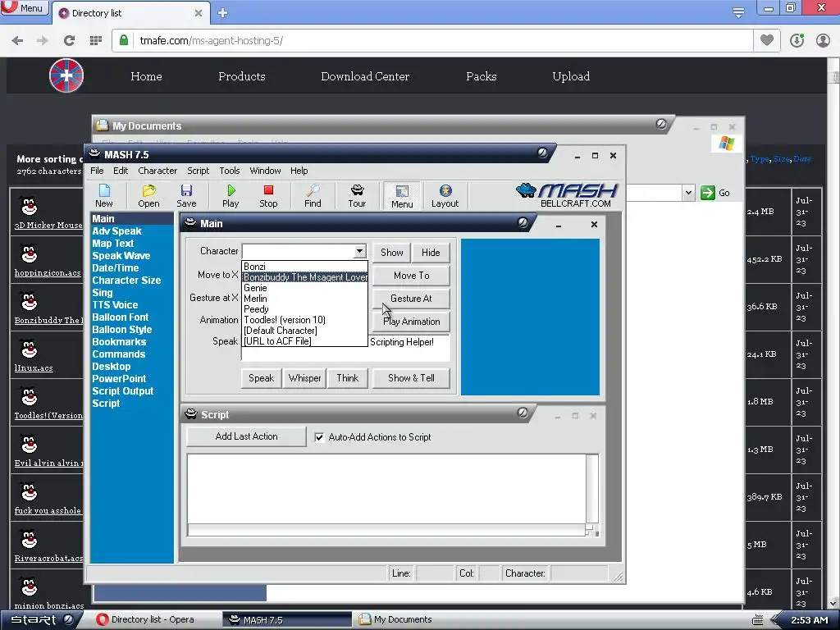Screen dimensions: 840x630
Task: Click the tmafe site logo
Action: (x=66, y=75)
